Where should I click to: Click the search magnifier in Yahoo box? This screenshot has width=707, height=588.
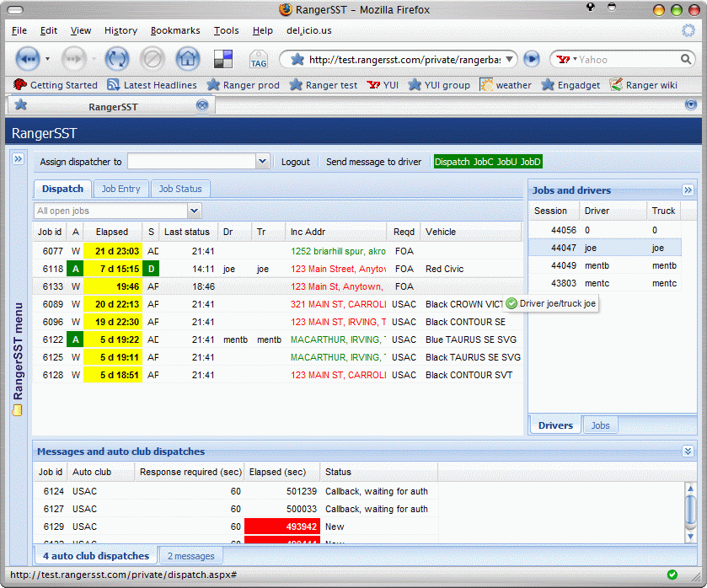click(x=686, y=60)
